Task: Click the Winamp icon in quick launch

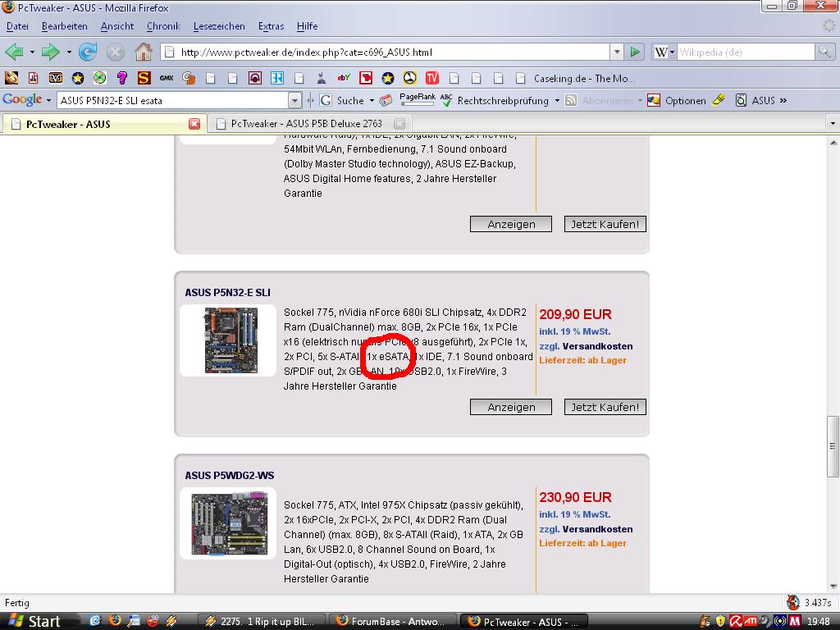Action: tap(171, 621)
